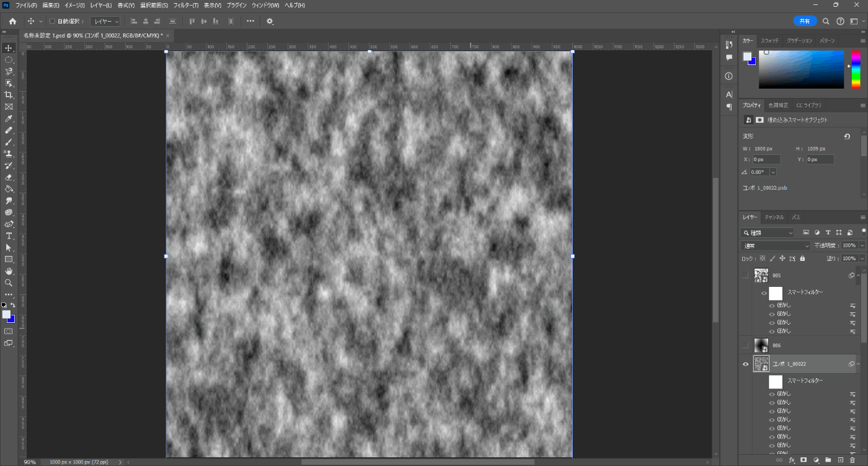Open the 種類 layer filter dropdown
This screenshot has height=466, width=868.
click(x=768, y=233)
